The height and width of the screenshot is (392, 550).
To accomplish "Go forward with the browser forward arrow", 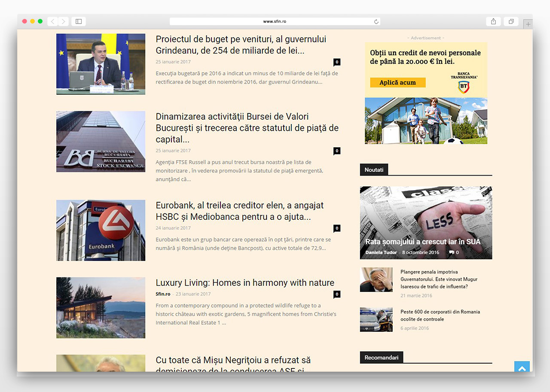I will [63, 21].
